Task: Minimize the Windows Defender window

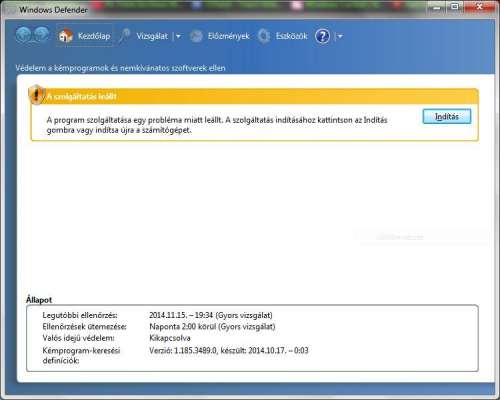Action: (437, 7)
